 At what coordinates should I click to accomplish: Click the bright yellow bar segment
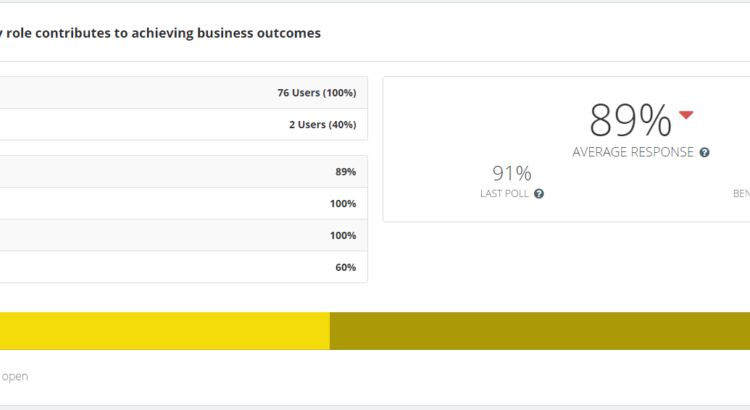pos(164,331)
